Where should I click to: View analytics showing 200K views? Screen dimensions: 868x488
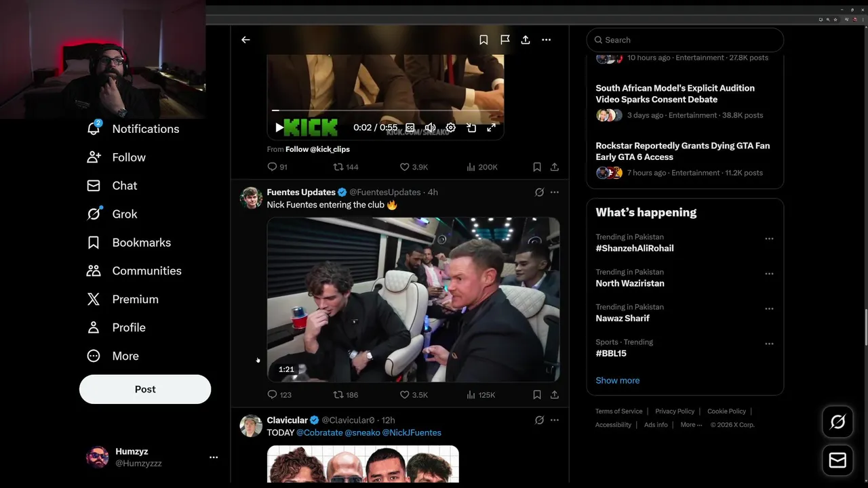tap(482, 167)
